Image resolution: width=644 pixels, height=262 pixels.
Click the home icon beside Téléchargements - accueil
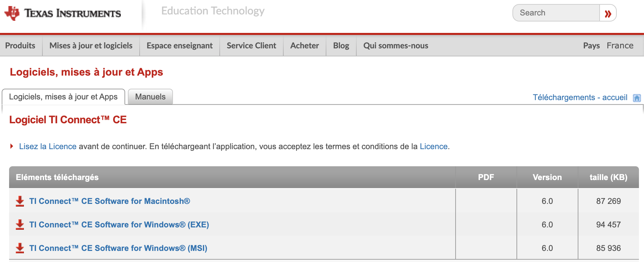point(637,98)
